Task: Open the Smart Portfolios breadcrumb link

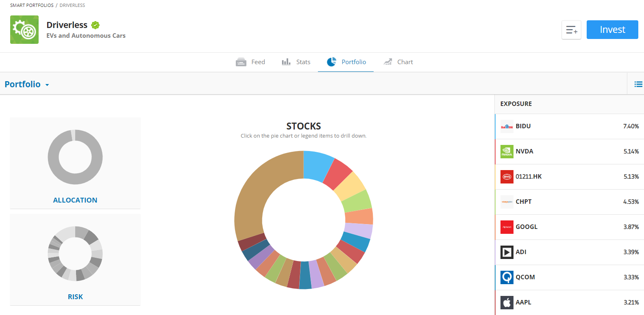Action: (x=32, y=5)
